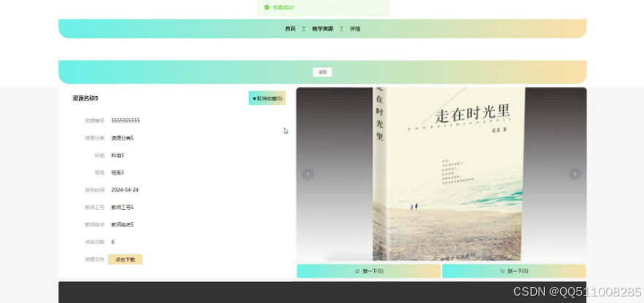Select the 资源名称5 title text
Screen dimensions: 644x303
[85, 98]
